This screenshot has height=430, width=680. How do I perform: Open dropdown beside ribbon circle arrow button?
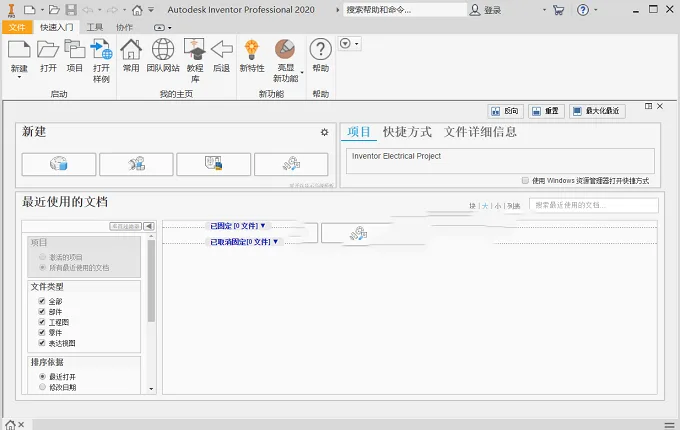(356, 44)
